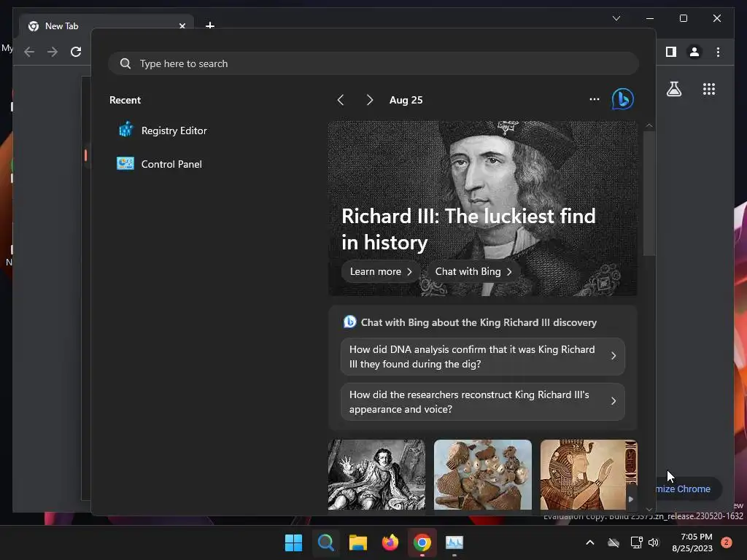Open Chrome profile avatar menu
Image resolution: width=747 pixels, height=560 pixels.
click(x=694, y=52)
